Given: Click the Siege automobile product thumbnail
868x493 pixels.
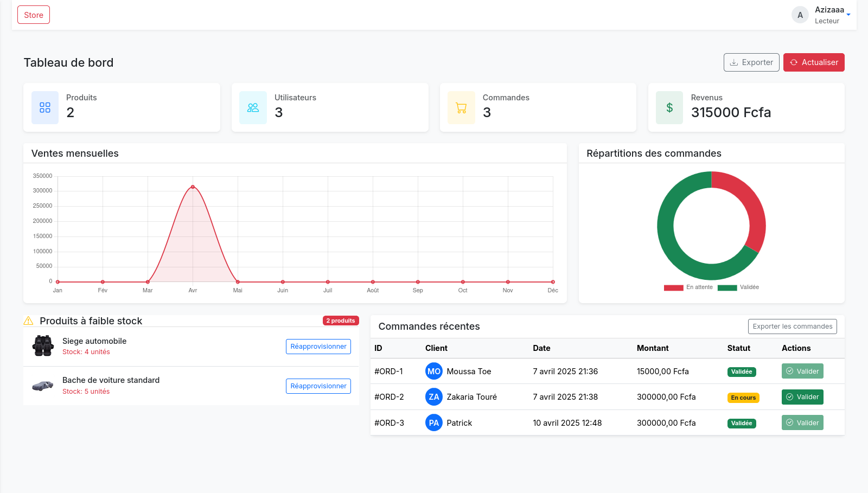Looking at the screenshot, I should pyautogui.click(x=43, y=346).
